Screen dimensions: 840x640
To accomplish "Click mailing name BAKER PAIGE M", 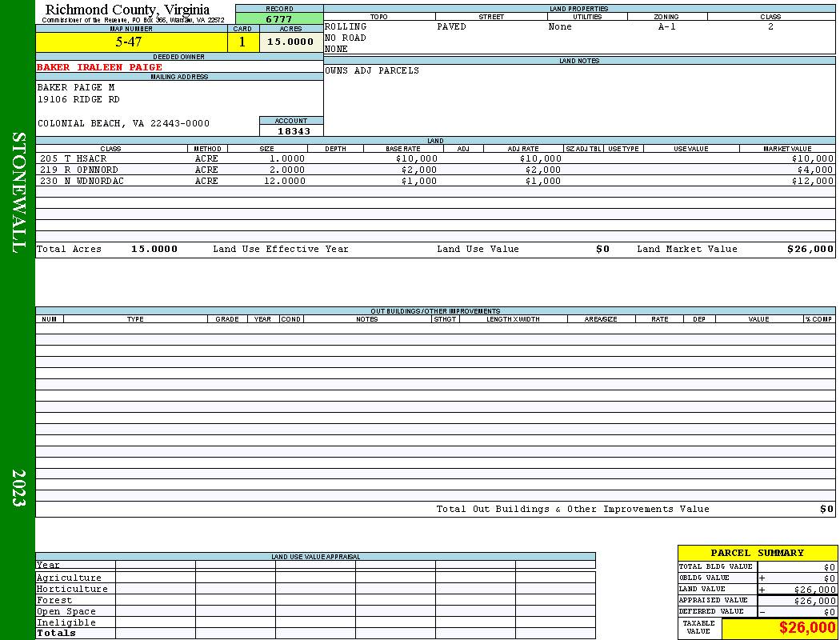I will pyautogui.click(x=75, y=87).
